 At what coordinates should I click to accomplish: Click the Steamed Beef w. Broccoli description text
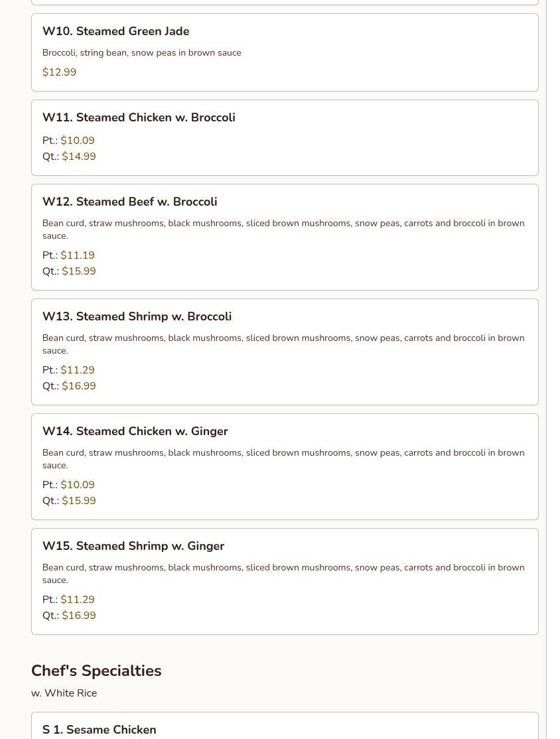coord(283,229)
